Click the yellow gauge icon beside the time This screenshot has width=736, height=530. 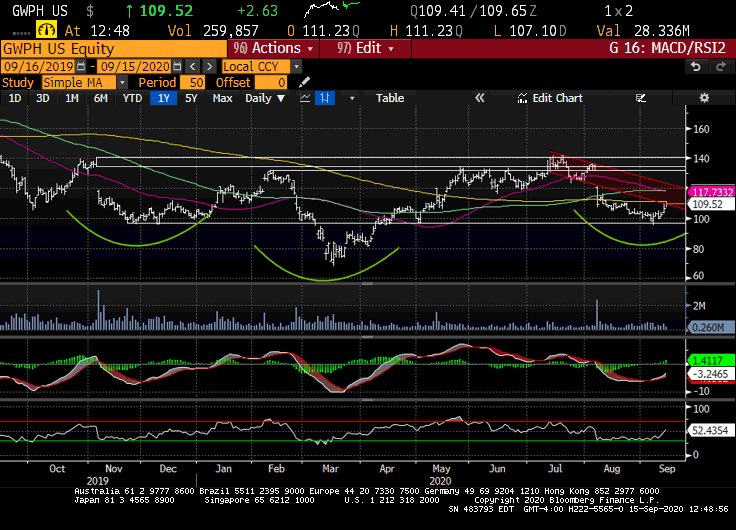tap(46, 31)
